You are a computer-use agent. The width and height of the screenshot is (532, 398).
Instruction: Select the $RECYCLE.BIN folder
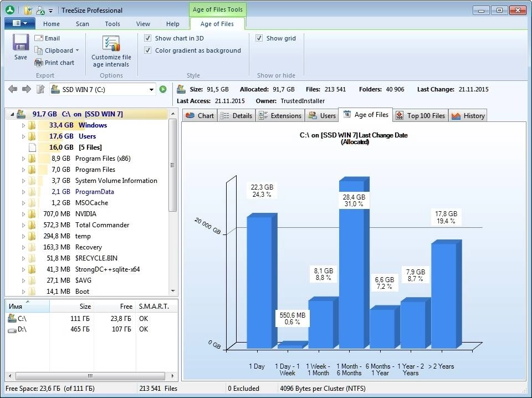pos(96,258)
